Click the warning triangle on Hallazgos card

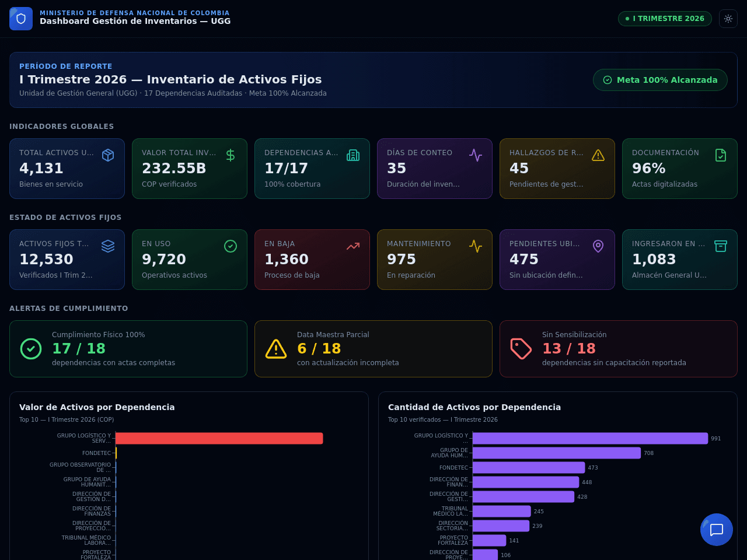pyautogui.click(x=598, y=155)
